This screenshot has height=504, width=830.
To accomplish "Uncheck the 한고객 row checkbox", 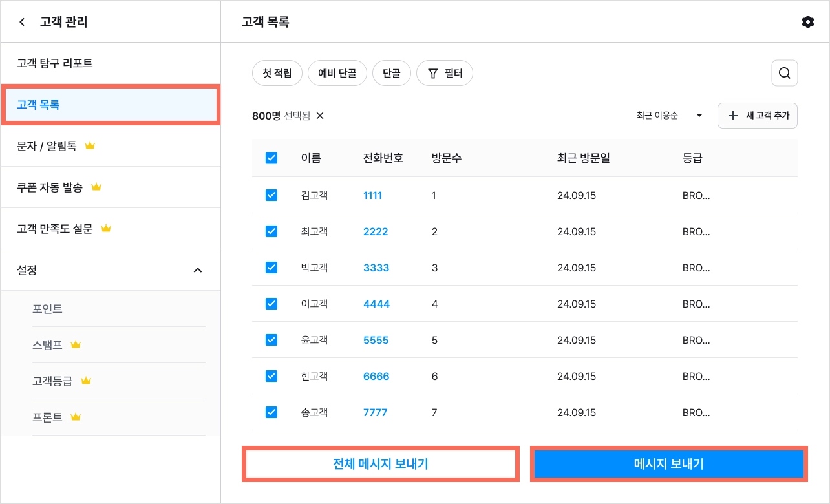I will click(x=271, y=376).
